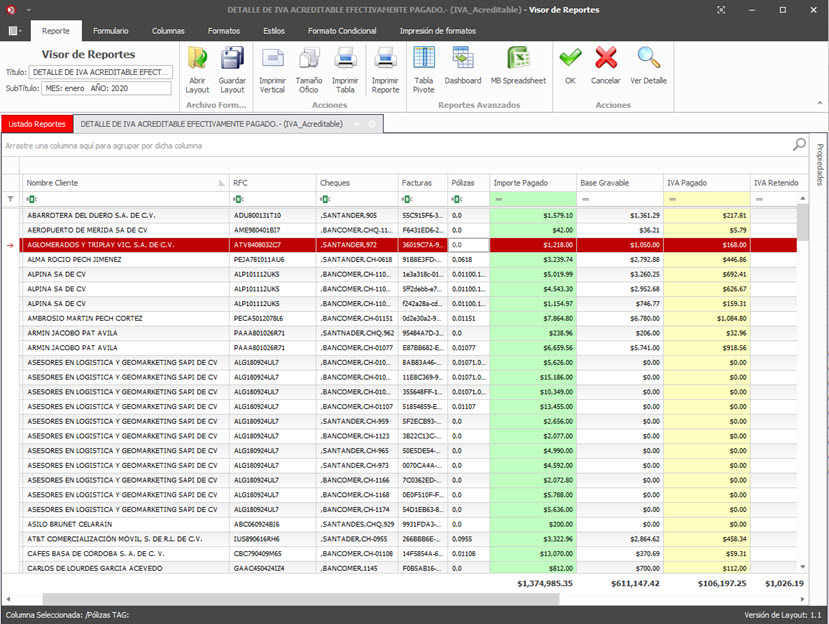Click the Abrir Layout icon
This screenshot has width=829, height=624.
(x=198, y=59)
